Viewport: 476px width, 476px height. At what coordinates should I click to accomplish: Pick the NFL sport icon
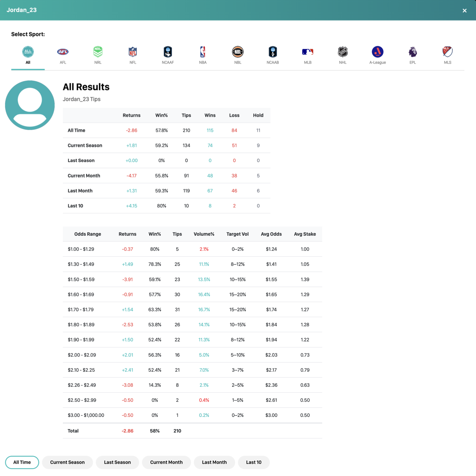click(x=133, y=52)
